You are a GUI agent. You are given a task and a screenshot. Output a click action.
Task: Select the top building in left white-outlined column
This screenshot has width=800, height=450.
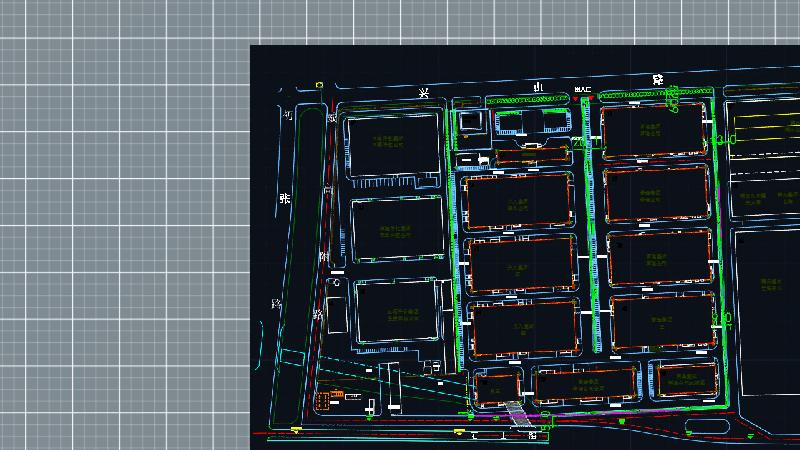[393, 145]
